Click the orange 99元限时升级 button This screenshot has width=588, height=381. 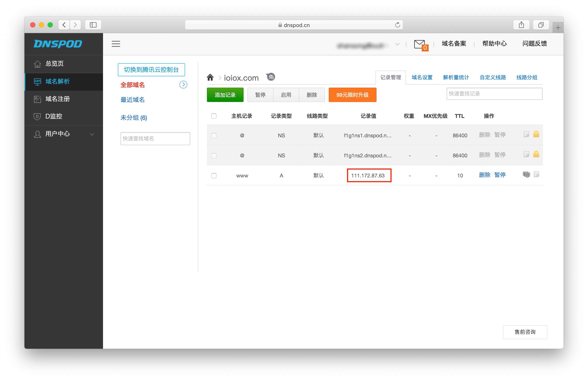click(352, 95)
